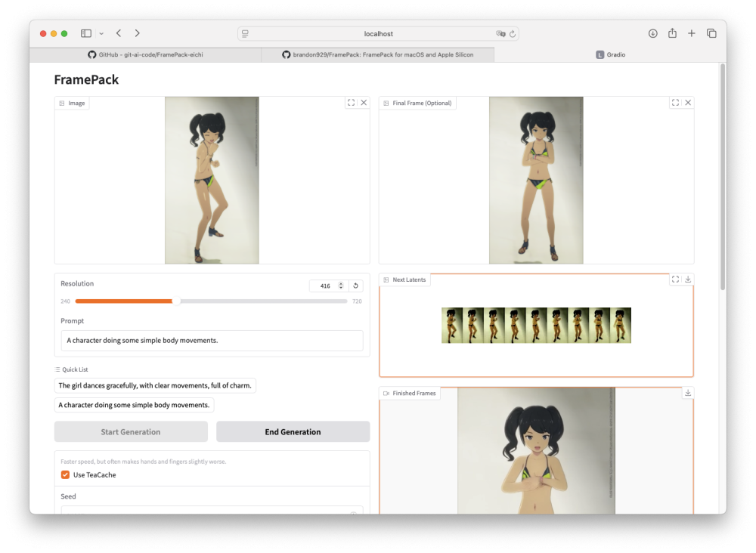The width and height of the screenshot is (756, 553).
Task: Open the translate icon in address bar
Action: [500, 34]
